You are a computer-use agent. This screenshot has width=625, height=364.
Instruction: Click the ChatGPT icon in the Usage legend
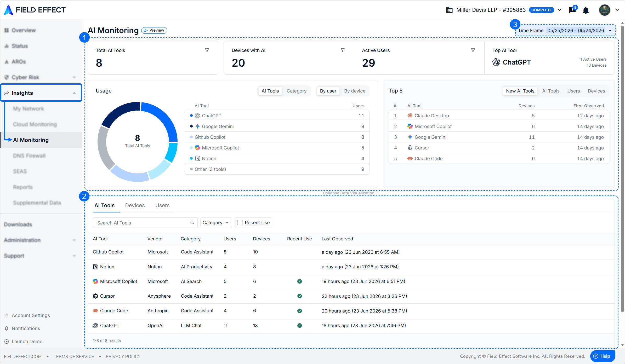pyautogui.click(x=197, y=115)
